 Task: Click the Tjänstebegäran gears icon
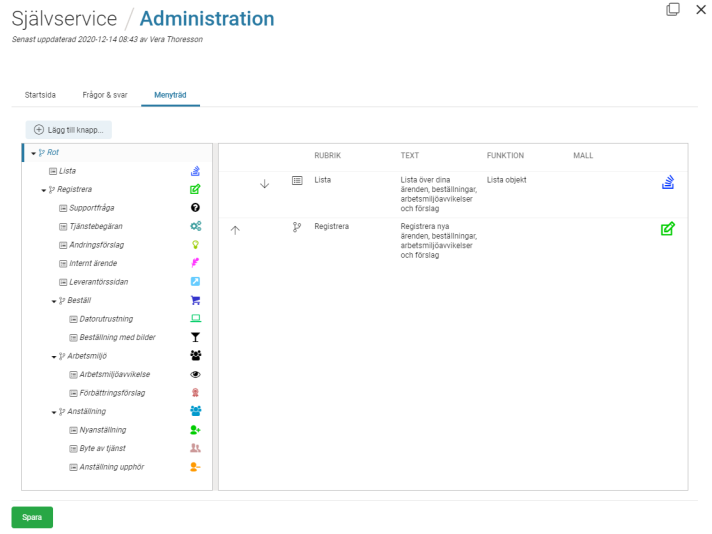coord(196,226)
